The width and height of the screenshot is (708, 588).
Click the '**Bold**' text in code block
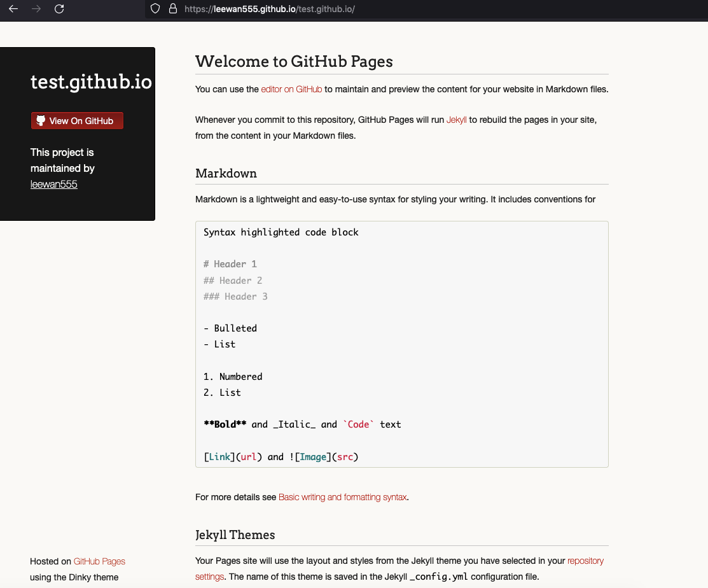(225, 424)
